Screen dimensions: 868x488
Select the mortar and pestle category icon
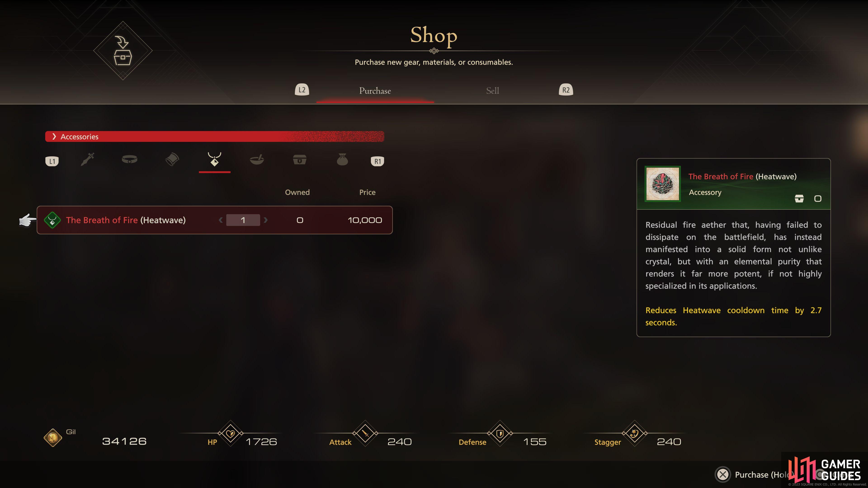pos(257,159)
